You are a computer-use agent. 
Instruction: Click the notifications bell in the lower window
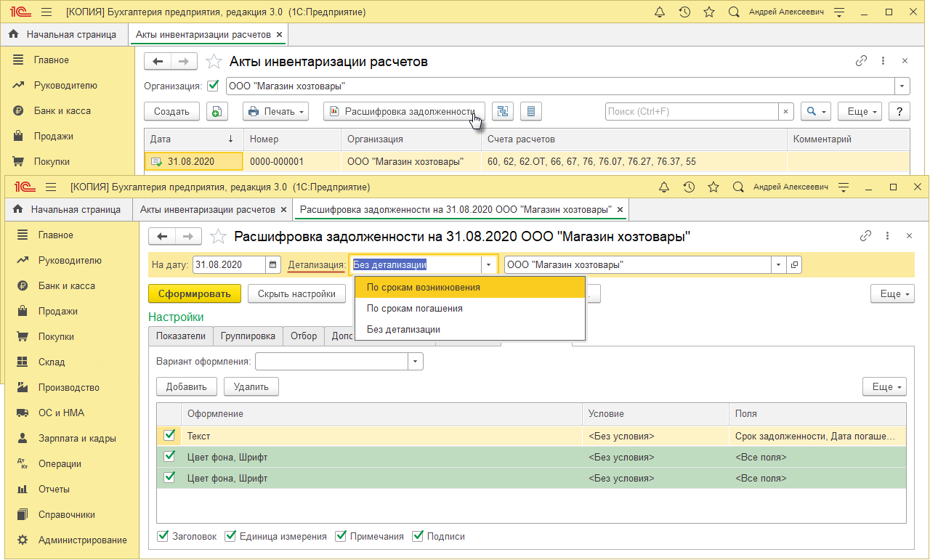pyautogui.click(x=663, y=187)
